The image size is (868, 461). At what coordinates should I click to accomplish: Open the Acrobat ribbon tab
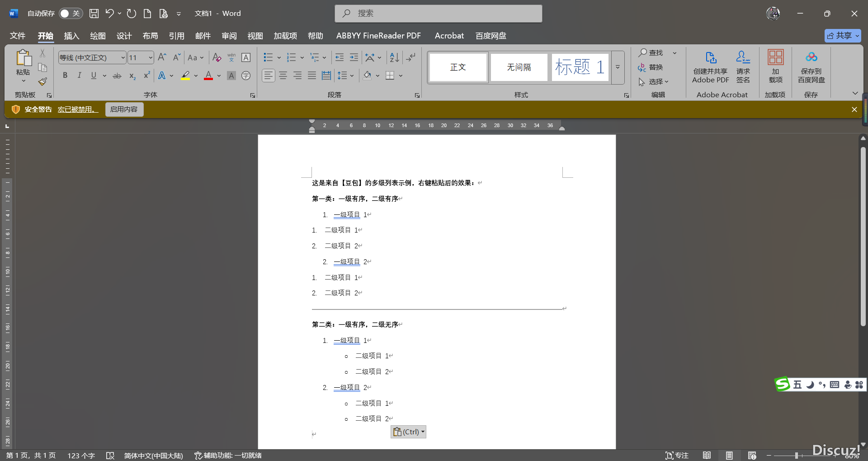point(449,36)
